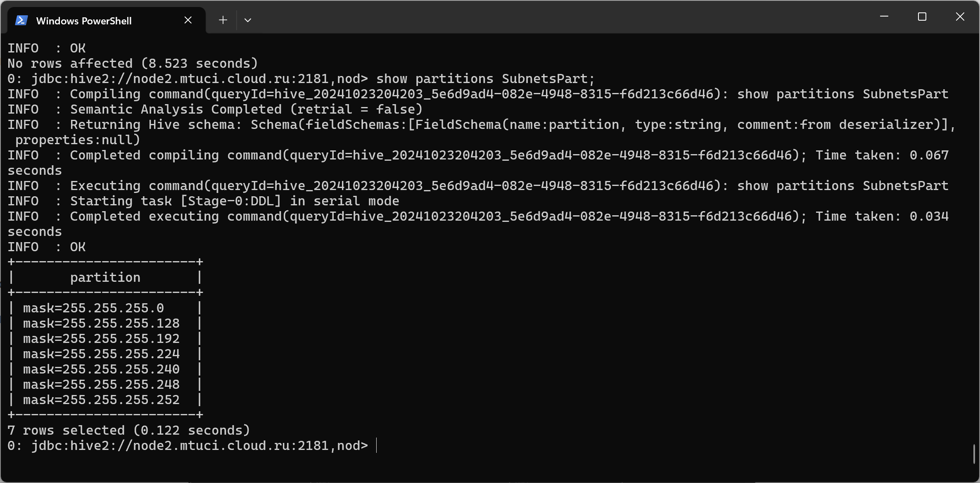Click row mask=255.255.255.192
This screenshot has height=483, width=980.
105,338
